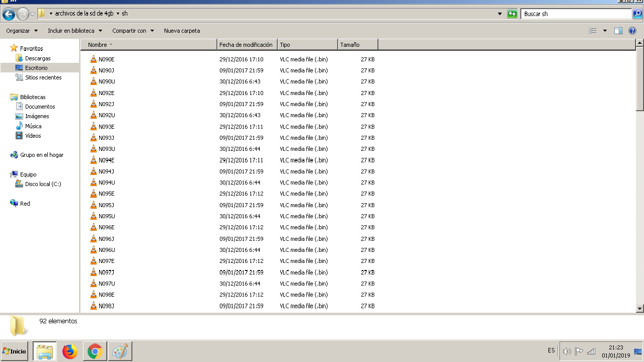Click the vertical scrollbar thumb

click(640, 79)
